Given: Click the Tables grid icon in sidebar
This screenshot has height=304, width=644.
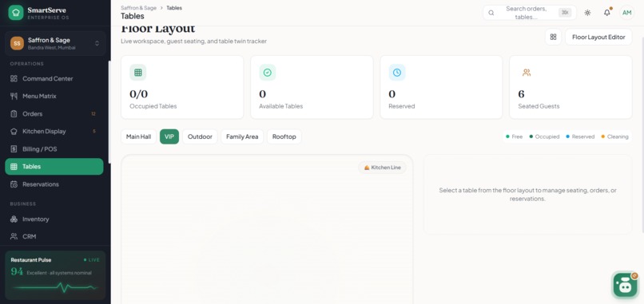Looking at the screenshot, I should point(14,167).
